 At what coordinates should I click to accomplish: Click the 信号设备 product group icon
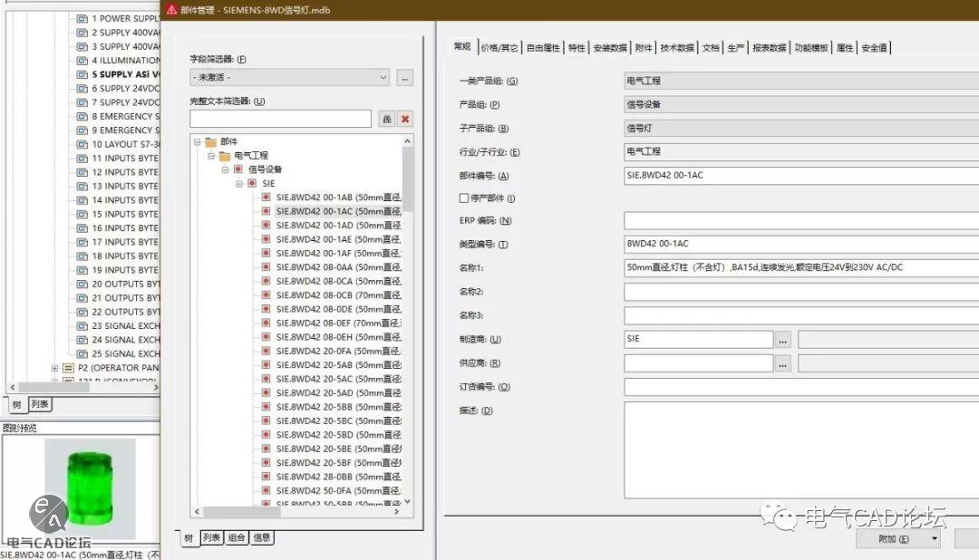pos(238,169)
